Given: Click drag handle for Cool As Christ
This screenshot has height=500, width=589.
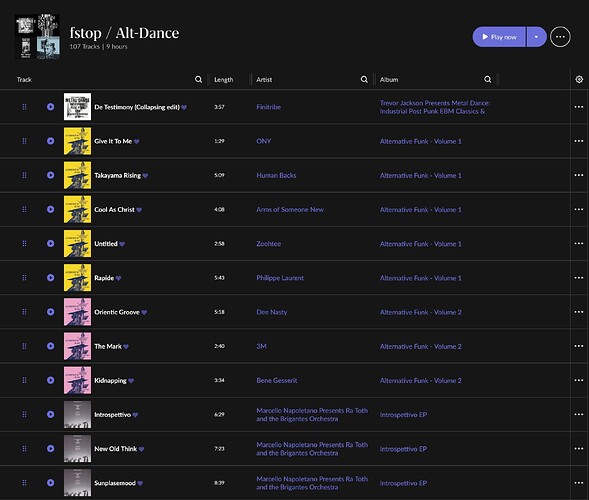Looking at the screenshot, I should tap(24, 210).
